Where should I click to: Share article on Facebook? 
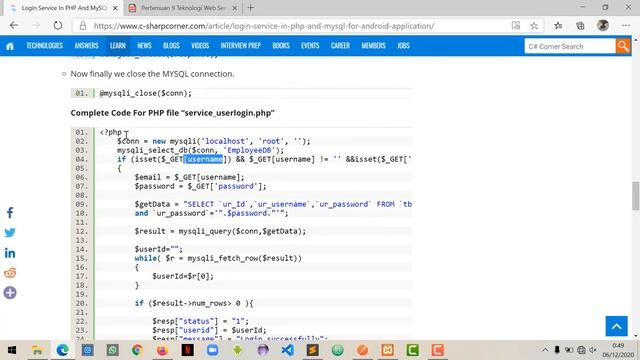pos(10,213)
